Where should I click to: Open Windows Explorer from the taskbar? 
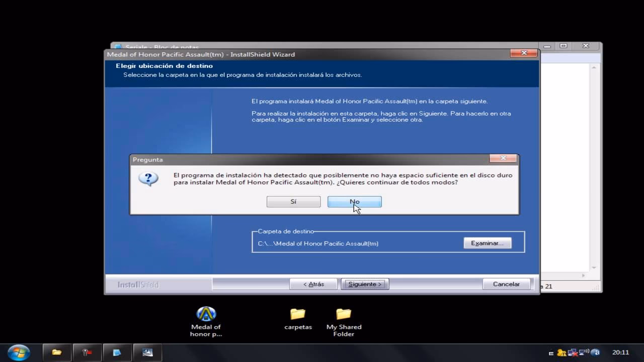[57, 352]
